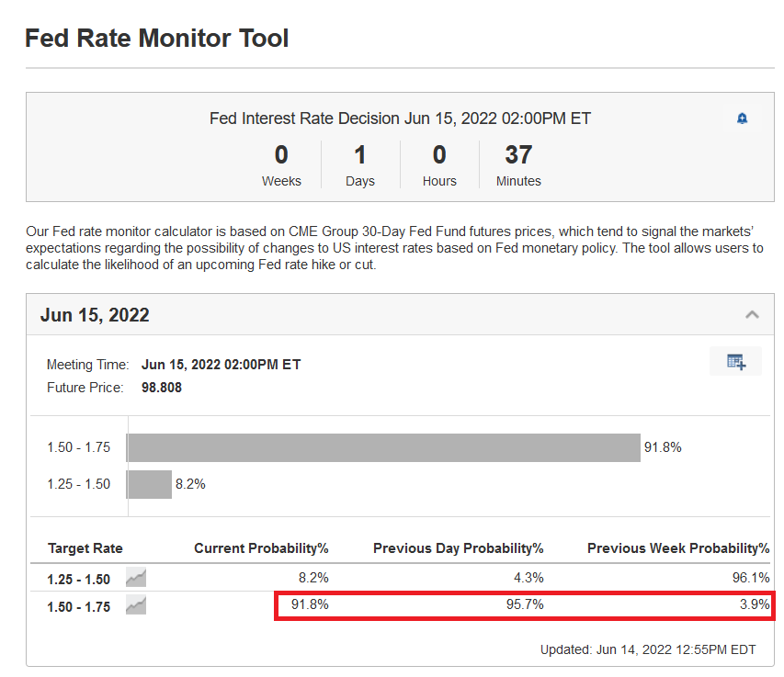Viewport: 784px width, 677px height.
Task: Click the Fed Rate Monitor Tool title
Action: click(156, 38)
